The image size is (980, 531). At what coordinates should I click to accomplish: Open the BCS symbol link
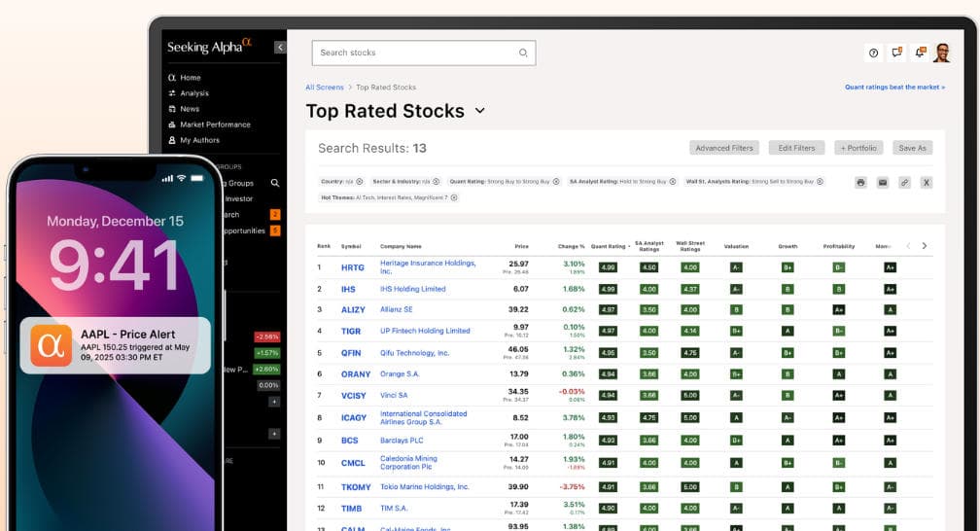click(349, 441)
